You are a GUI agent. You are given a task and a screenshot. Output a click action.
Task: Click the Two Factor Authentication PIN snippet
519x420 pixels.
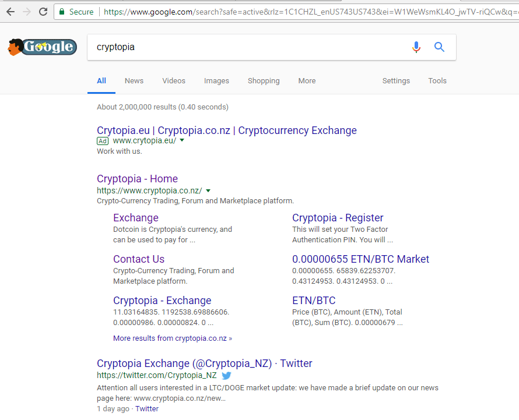[342, 235]
